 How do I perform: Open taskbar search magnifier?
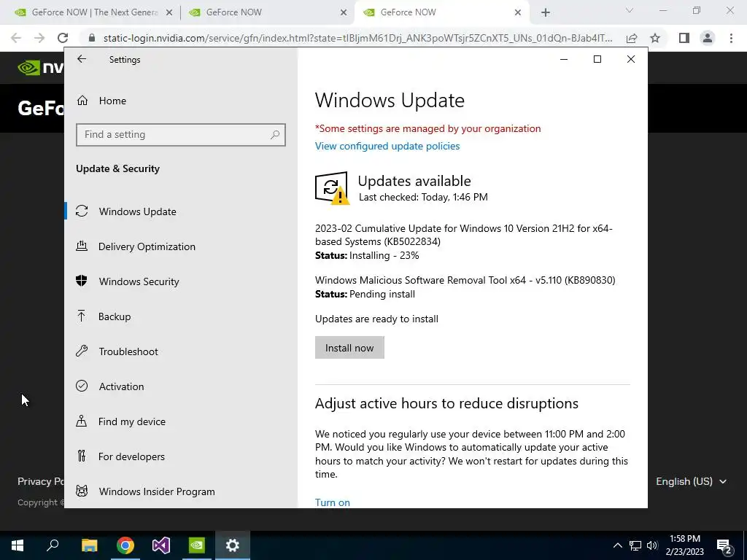pyautogui.click(x=53, y=545)
